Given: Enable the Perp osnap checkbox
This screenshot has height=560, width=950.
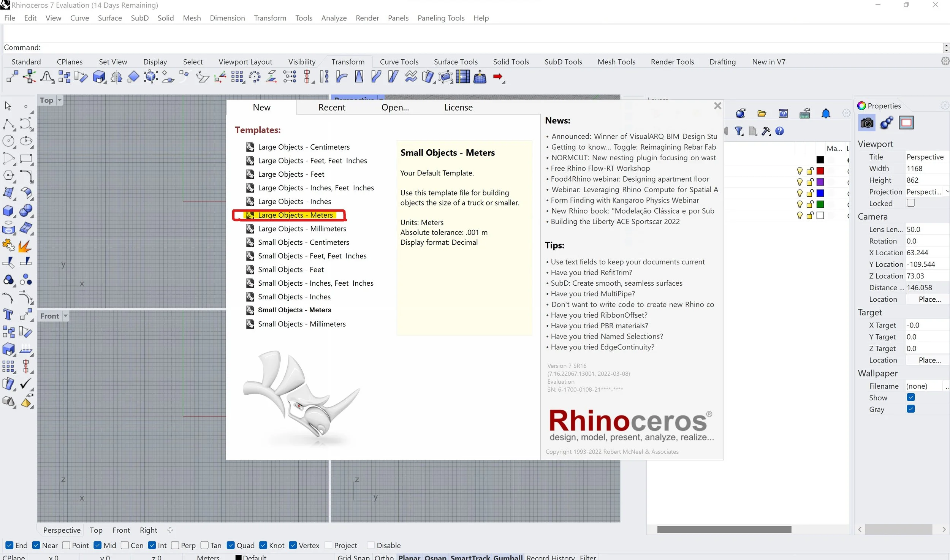Looking at the screenshot, I should tap(175, 545).
